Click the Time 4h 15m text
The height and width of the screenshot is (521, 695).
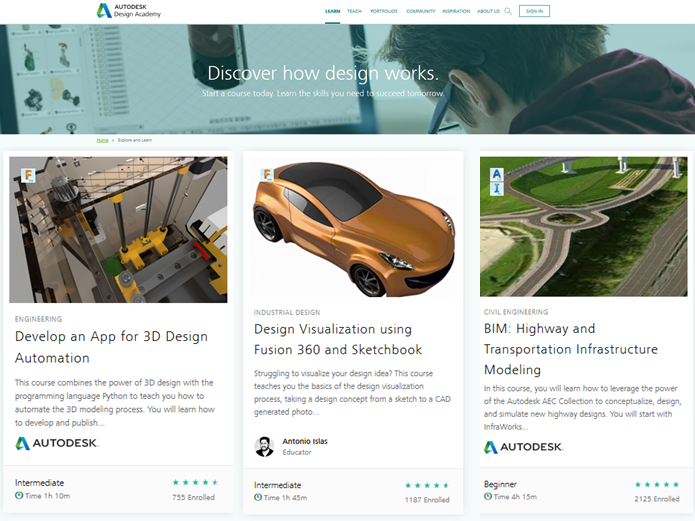(515, 497)
